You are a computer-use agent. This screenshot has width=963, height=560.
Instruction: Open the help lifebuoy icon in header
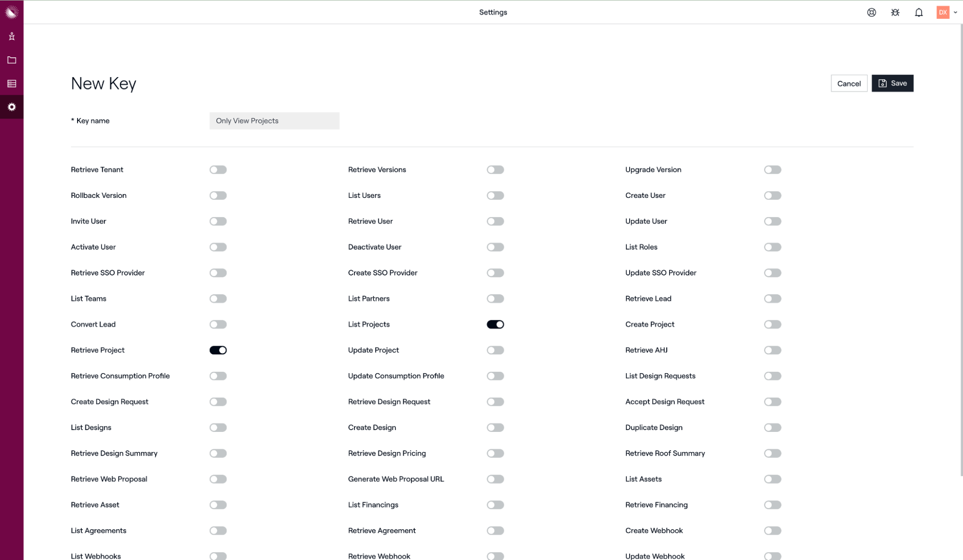click(x=871, y=13)
